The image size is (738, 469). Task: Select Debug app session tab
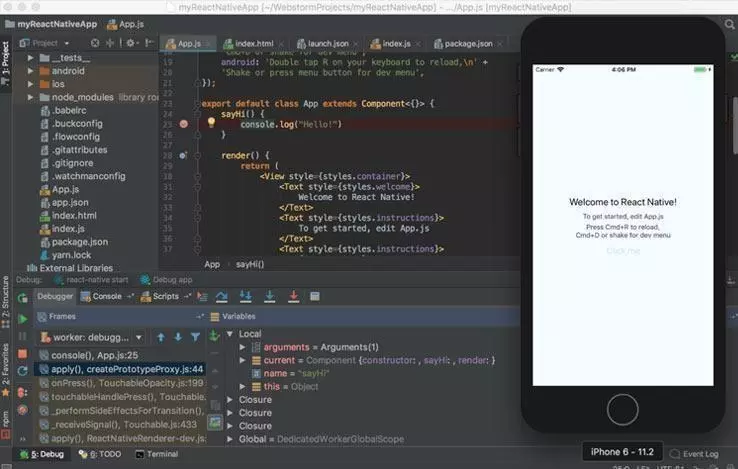[166, 280]
